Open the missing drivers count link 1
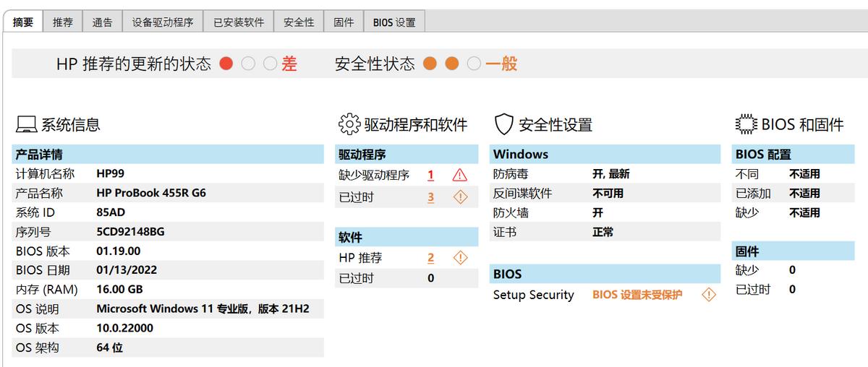Viewport: 868px width, 367px height. (431, 175)
